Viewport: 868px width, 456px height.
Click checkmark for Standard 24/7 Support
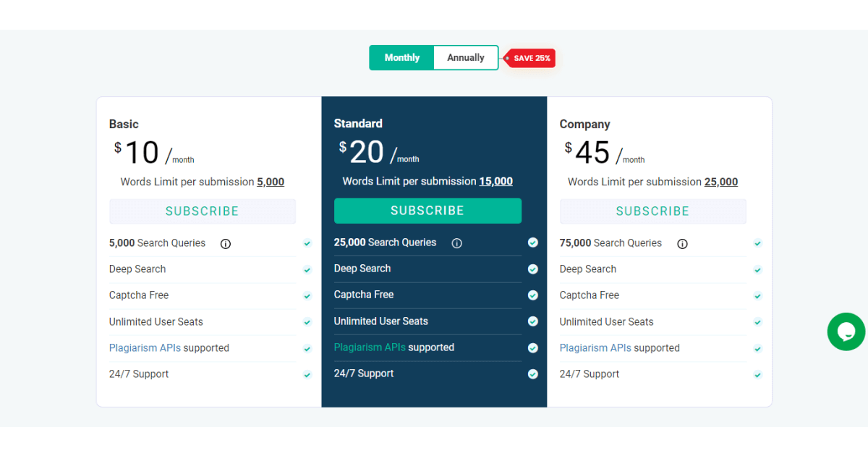533,374
